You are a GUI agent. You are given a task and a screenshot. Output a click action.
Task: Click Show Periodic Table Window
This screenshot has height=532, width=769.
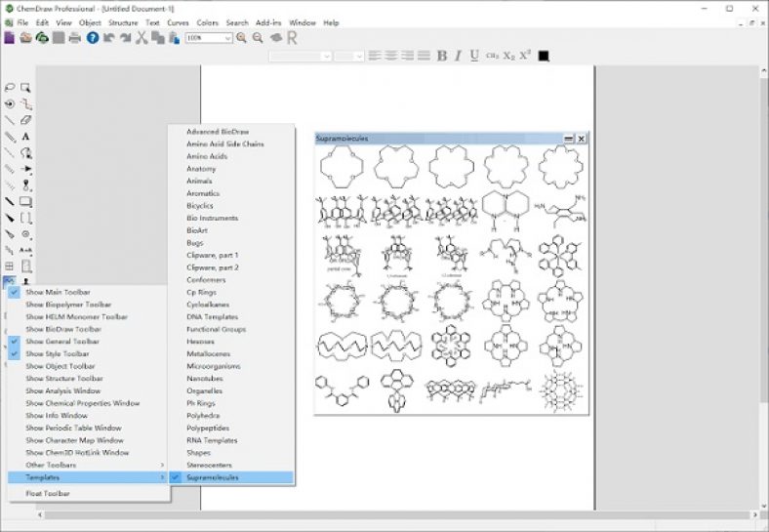[x=73, y=428]
